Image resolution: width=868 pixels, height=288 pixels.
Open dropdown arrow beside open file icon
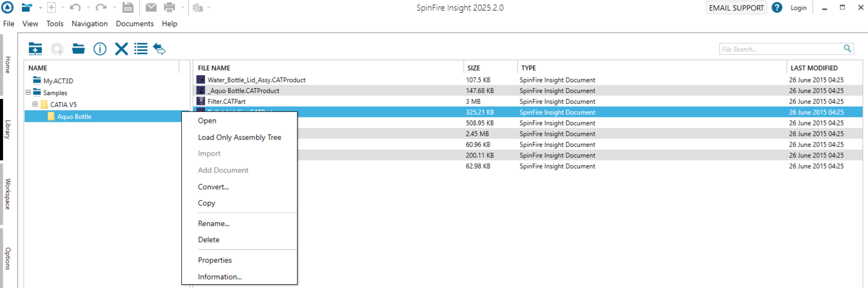tap(40, 8)
